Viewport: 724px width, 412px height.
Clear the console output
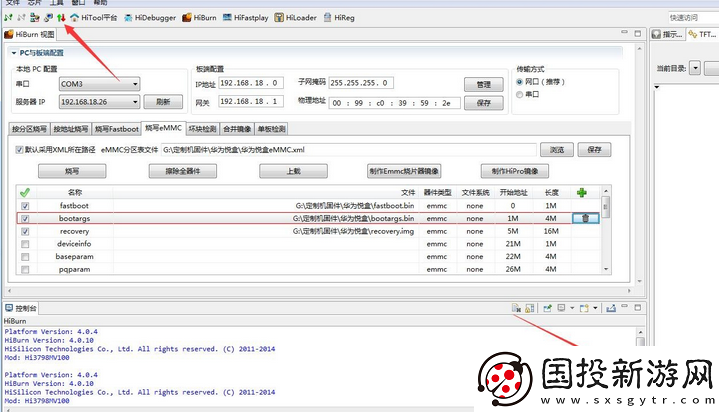(x=516, y=308)
